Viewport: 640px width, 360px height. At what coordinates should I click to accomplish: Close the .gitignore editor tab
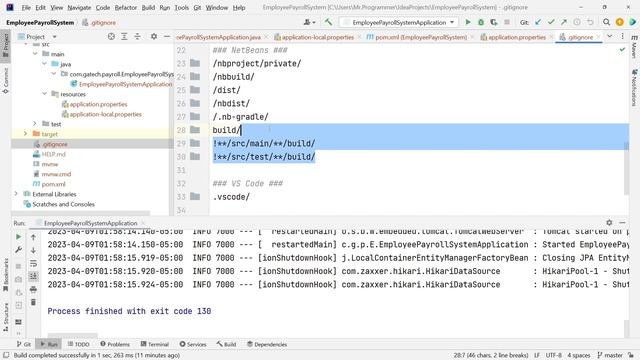click(598, 37)
